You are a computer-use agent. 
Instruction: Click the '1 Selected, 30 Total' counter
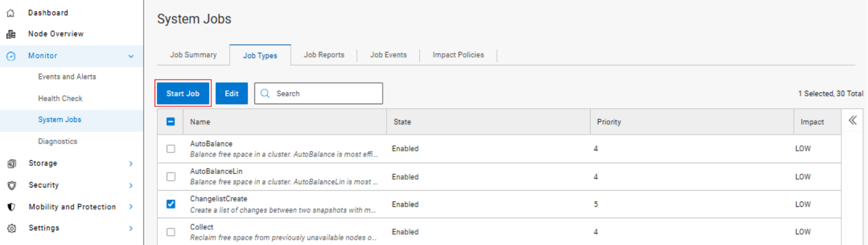tap(830, 94)
